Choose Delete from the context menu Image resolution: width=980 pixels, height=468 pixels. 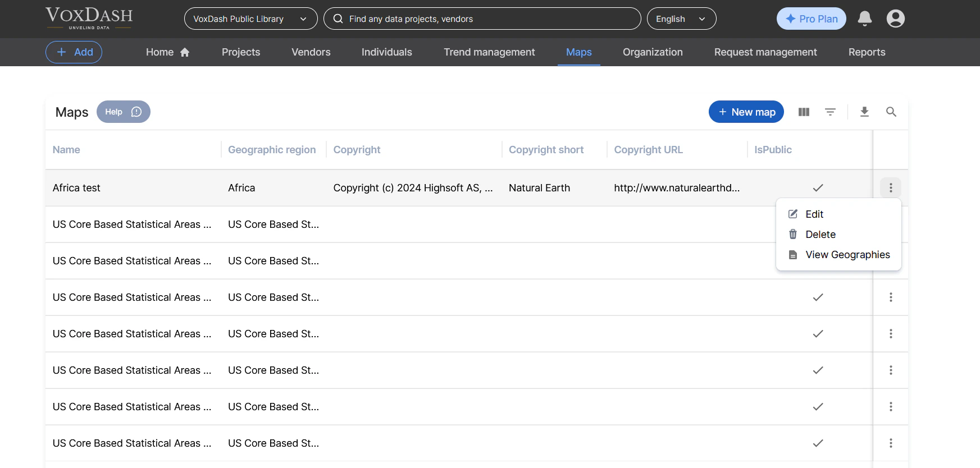coord(838,234)
